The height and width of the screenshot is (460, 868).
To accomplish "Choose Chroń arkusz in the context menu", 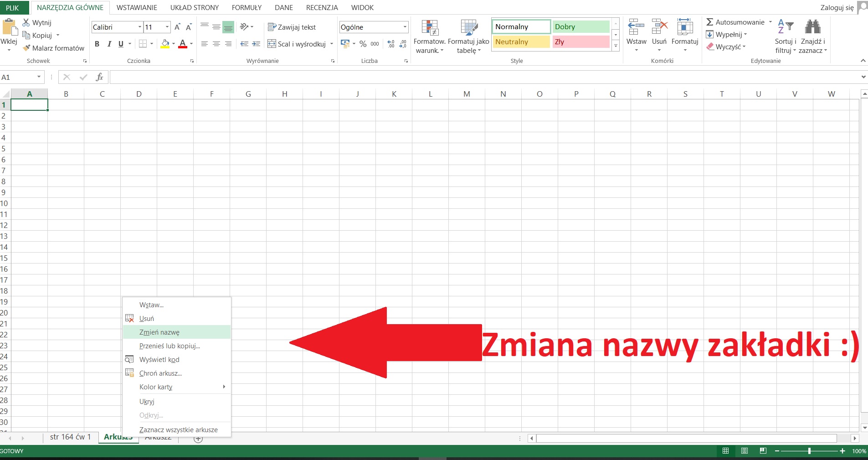I will point(177,373).
